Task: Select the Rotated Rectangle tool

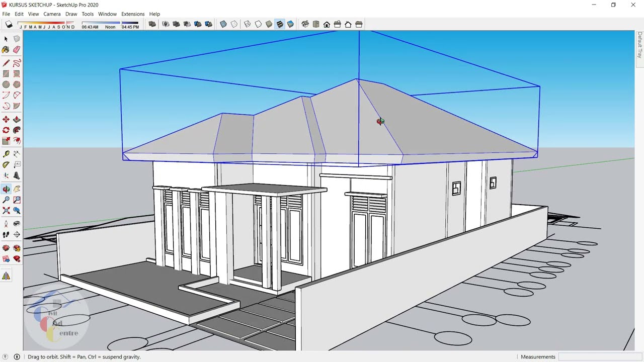Action: point(17,74)
